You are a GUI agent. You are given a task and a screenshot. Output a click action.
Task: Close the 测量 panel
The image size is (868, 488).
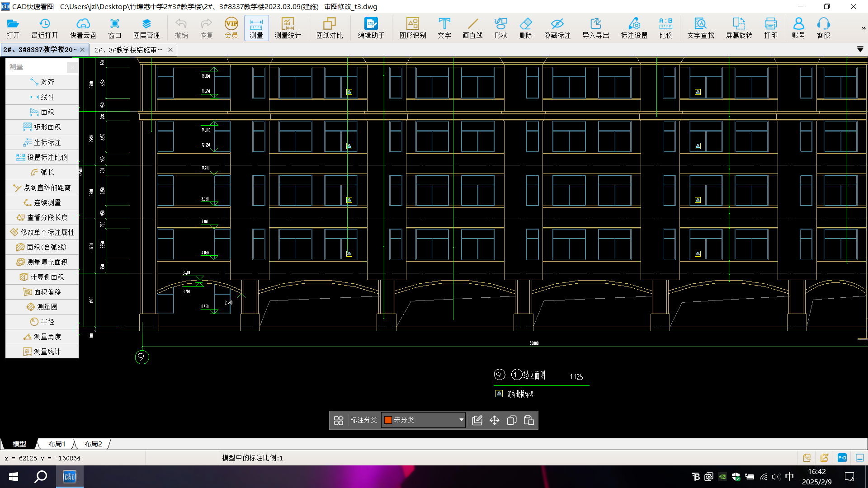click(72, 67)
